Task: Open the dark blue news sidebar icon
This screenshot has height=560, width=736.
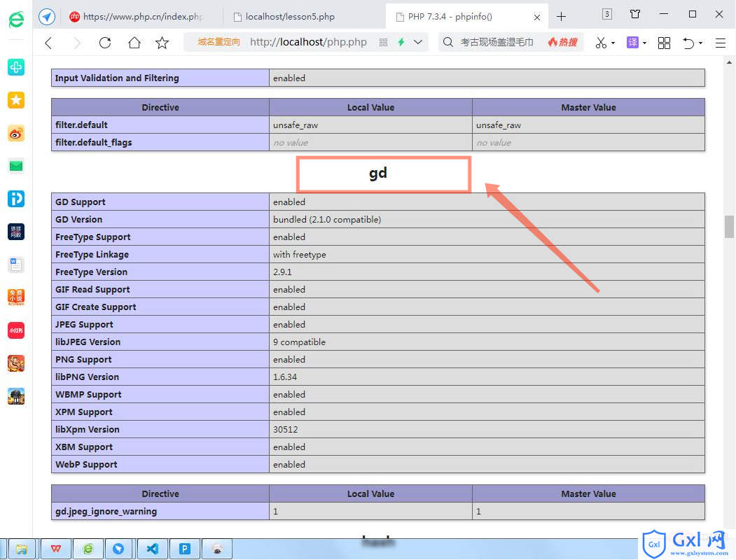Action: [x=16, y=232]
